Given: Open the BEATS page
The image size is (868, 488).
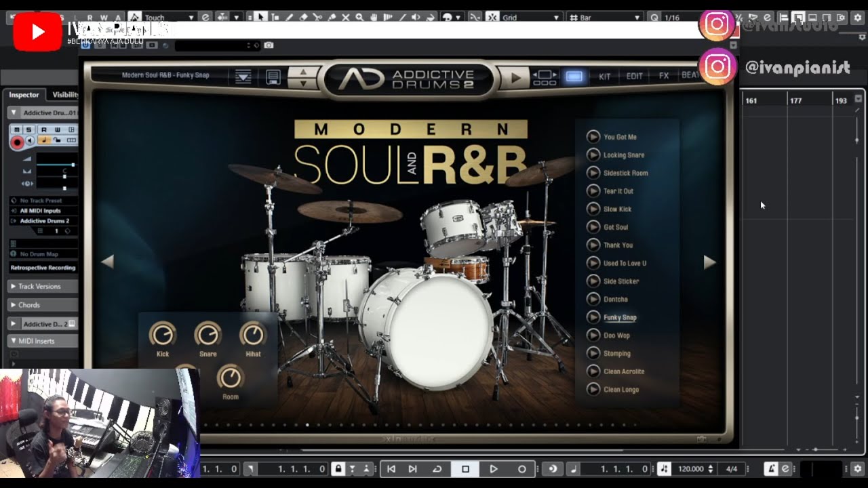Looking at the screenshot, I should [690, 75].
